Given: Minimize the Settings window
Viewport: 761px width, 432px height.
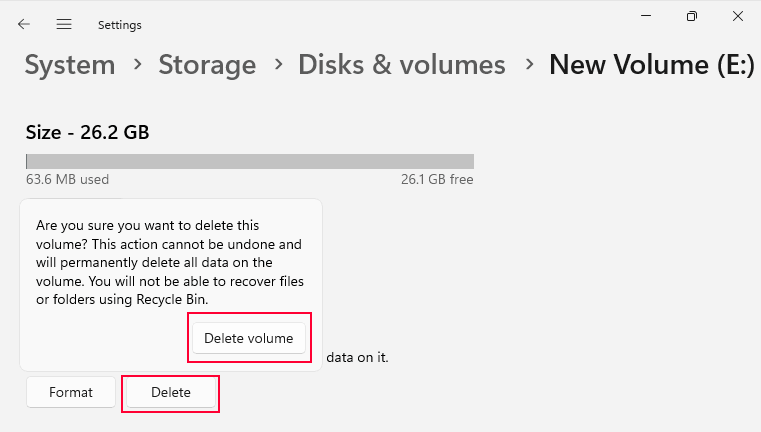Looking at the screenshot, I should point(645,16).
